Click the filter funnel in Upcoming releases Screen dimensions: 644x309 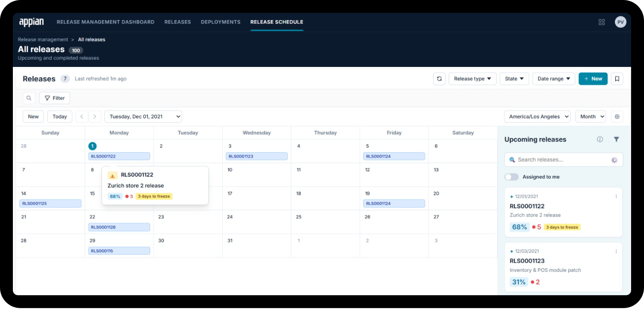pos(617,139)
